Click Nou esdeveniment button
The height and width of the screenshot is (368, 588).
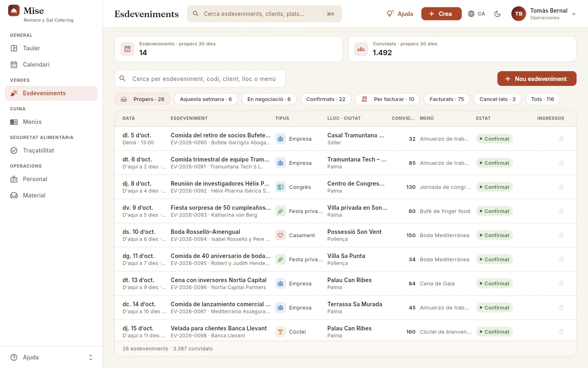(537, 79)
